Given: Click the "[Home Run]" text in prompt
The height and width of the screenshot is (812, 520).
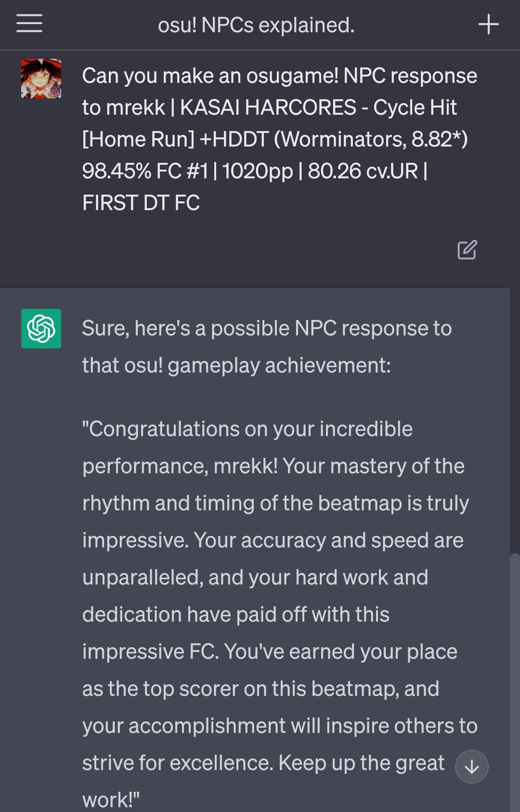Looking at the screenshot, I should tap(138, 140).
